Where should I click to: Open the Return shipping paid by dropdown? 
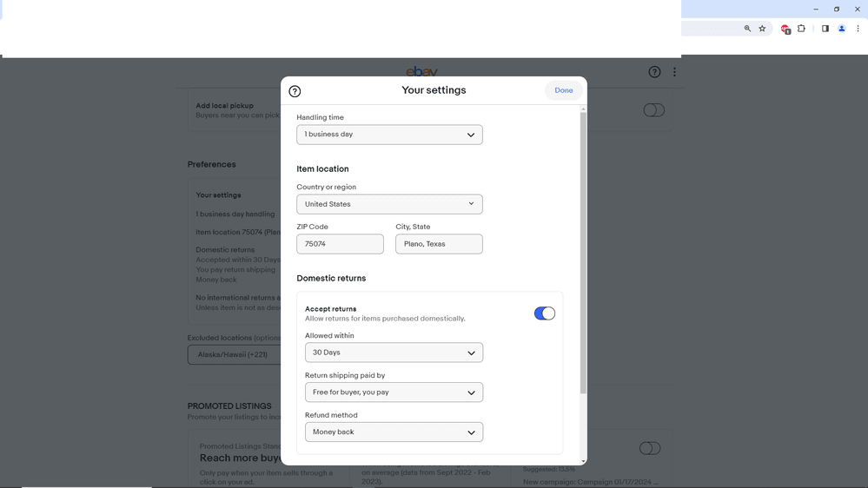coord(394,392)
